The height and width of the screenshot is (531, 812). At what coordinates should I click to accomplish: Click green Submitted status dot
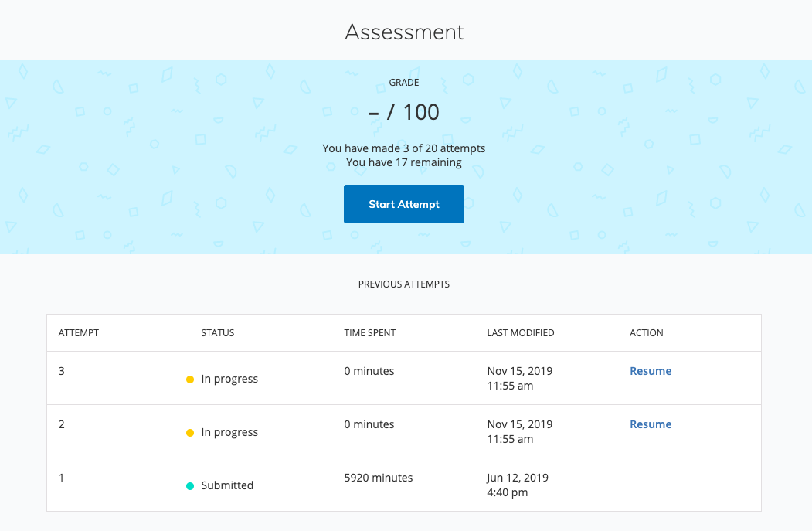coord(189,486)
